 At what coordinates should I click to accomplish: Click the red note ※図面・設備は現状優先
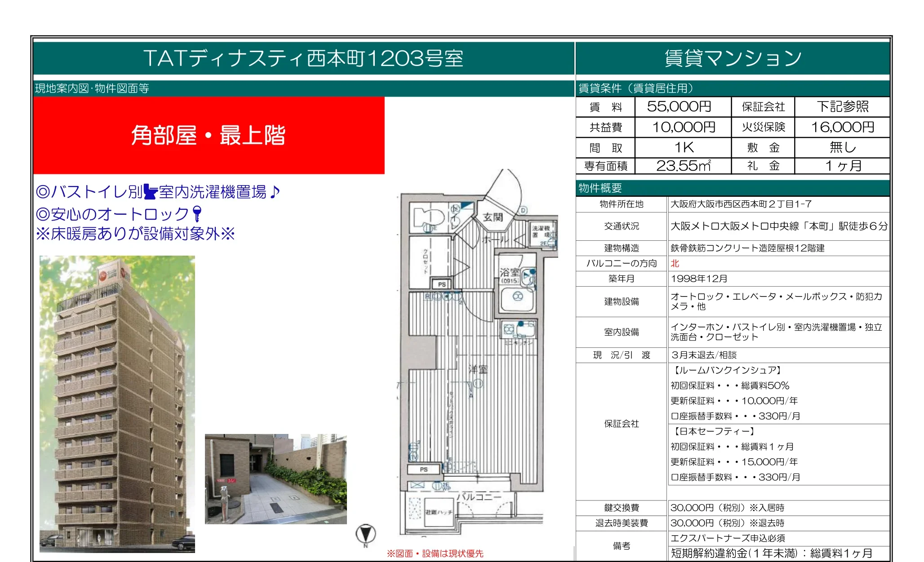point(435,554)
